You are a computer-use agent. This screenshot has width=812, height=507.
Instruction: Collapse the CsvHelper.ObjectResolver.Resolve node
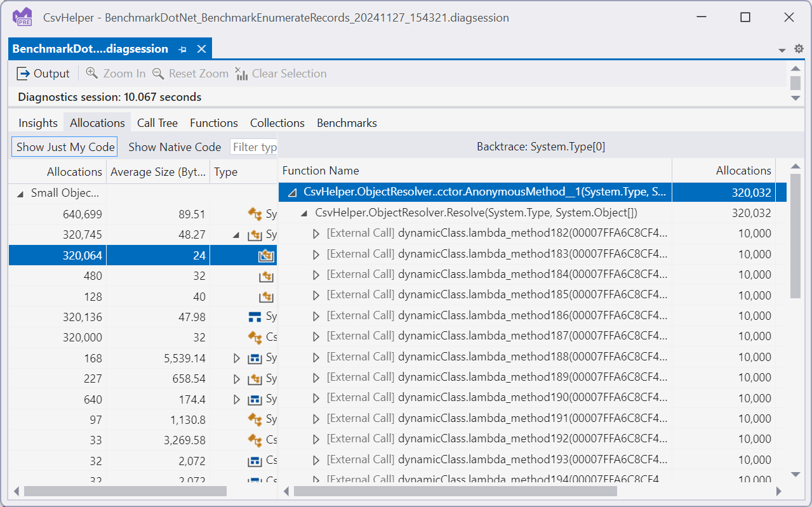coord(305,213)
